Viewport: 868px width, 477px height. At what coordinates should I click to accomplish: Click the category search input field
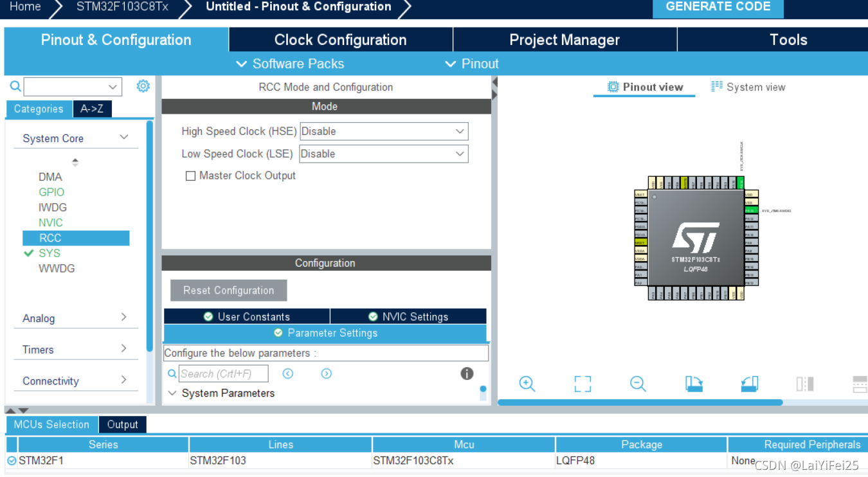pyautogui.click(x=65, y=86)
